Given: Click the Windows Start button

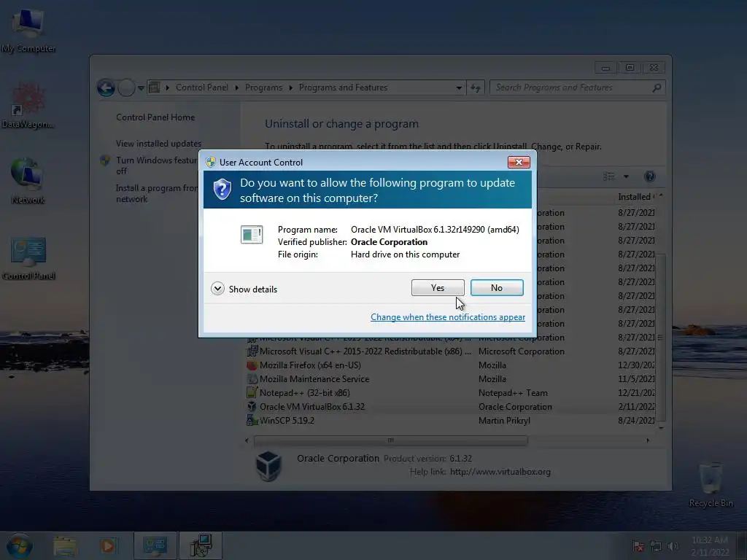Looking at the screenshot, I should pos(19,545).
